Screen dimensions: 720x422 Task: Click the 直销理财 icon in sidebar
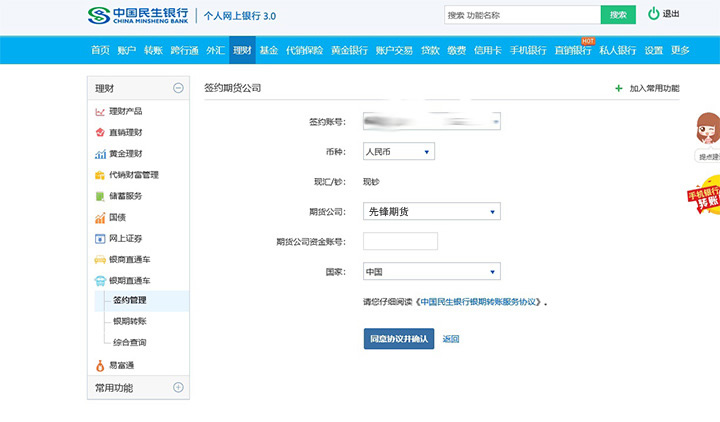(100, 132)
